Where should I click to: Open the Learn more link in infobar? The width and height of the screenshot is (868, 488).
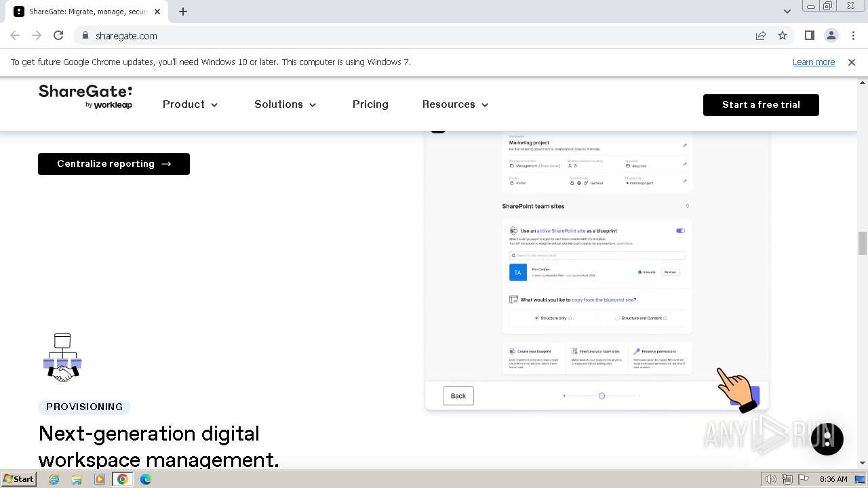click(814, 62)
